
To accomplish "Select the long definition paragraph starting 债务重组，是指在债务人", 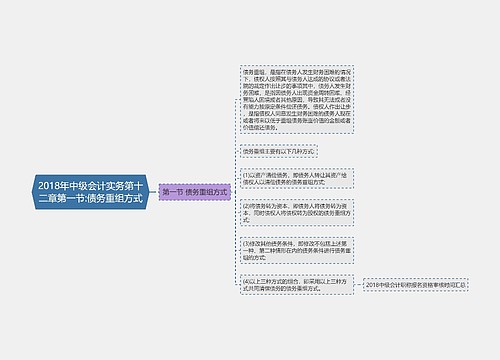I will coord(297,100).
